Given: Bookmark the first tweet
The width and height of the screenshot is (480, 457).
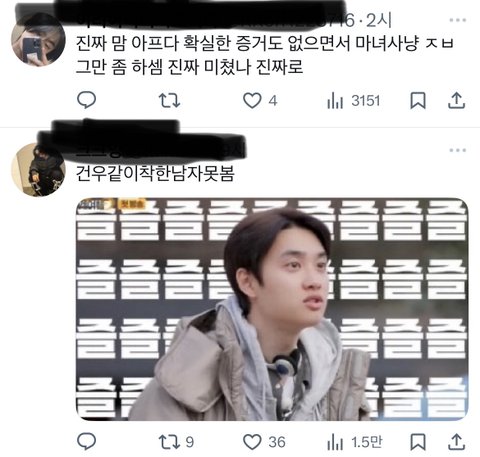Looking at the screenshot, I should (x=418, y=100).
